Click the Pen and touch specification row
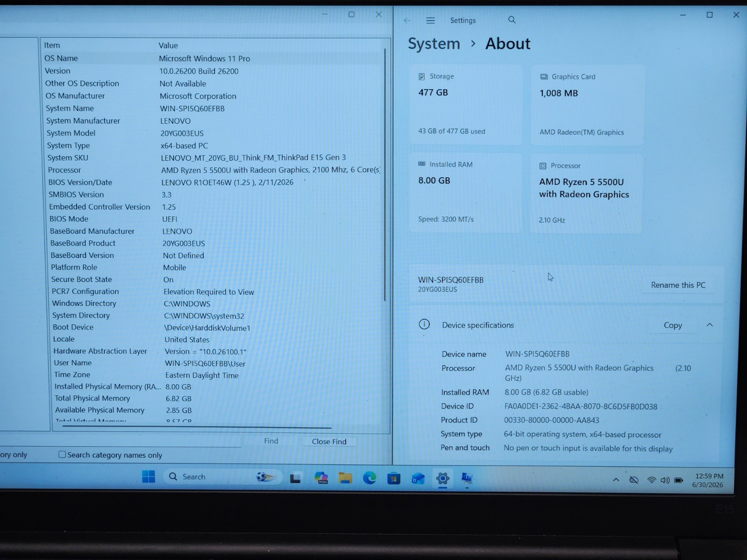Image resolution: width=747 pixels, height=560 pixels. point(557,448)
